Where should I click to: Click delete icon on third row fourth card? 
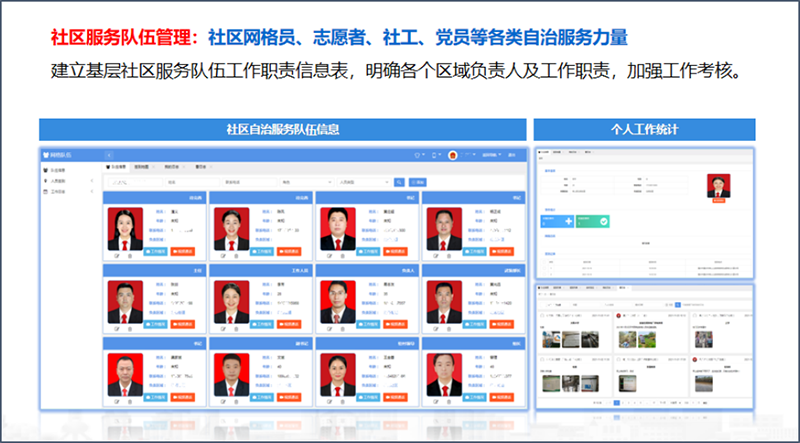[448, 402]
